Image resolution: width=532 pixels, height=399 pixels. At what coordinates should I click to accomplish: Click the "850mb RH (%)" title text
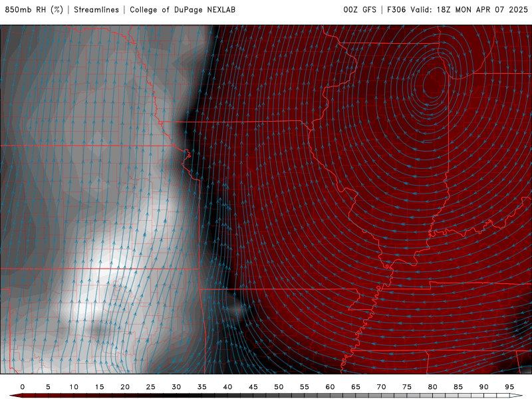point(34,9)
